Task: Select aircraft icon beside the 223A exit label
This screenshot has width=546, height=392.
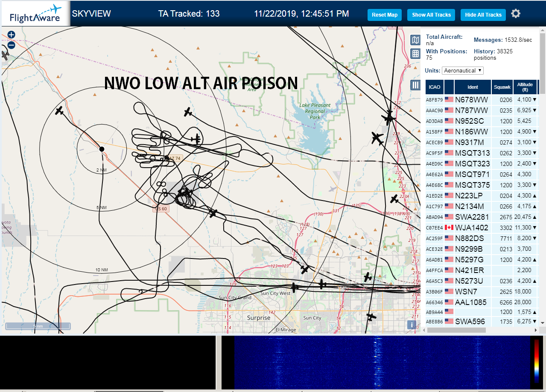Action: [x=394, y=199]
